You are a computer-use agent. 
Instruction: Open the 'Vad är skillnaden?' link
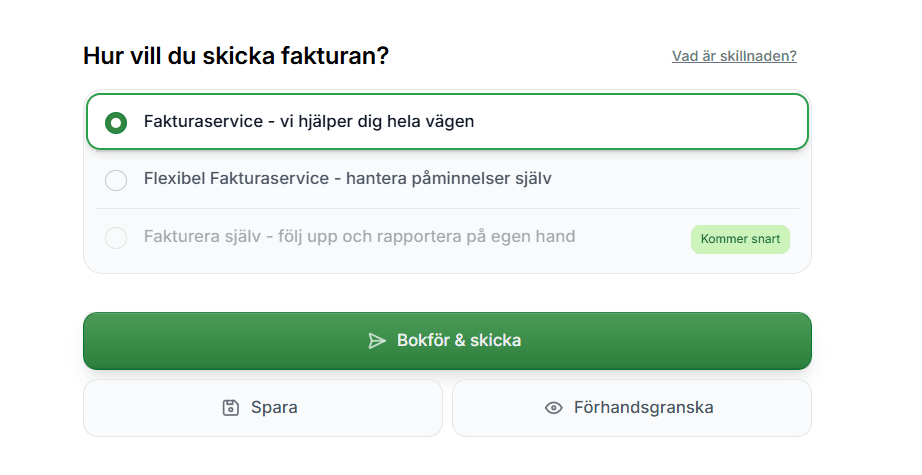734,56
